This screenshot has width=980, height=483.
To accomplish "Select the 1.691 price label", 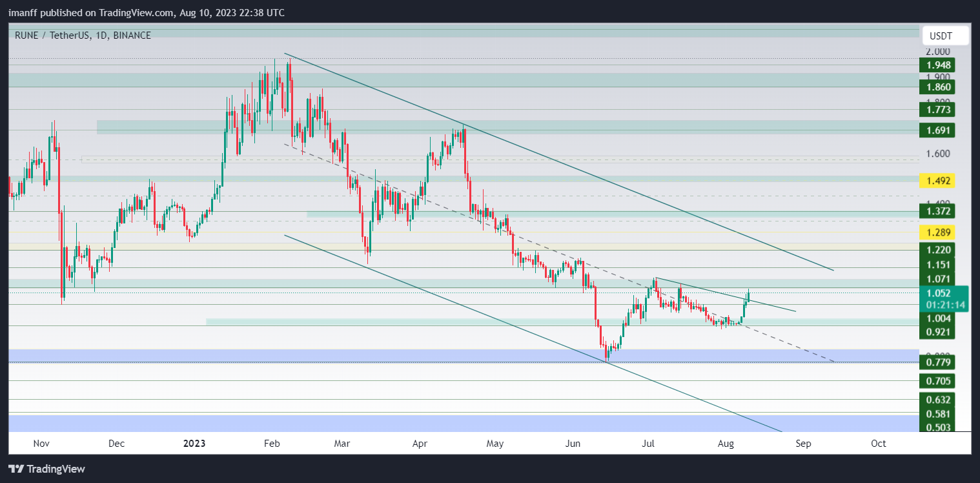I will point(937,130).
